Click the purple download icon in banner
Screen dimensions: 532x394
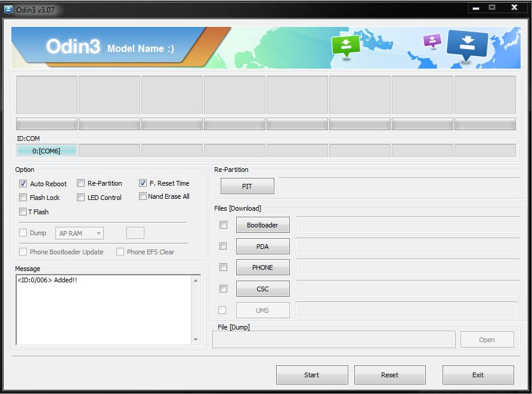432,41
